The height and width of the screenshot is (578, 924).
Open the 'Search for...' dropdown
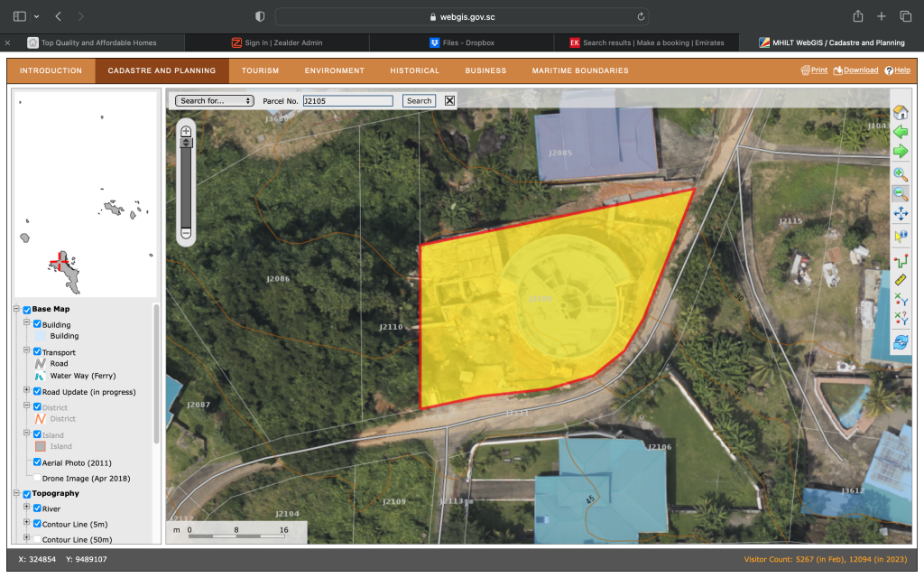click(x=215, y=101)
